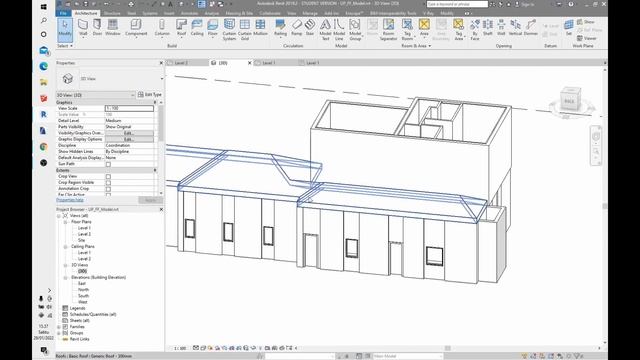Image resolution: width=640 pixels, height=360 pixels.
Task: Switch to the Structure ribbon tab
Action: pos(112,13)
